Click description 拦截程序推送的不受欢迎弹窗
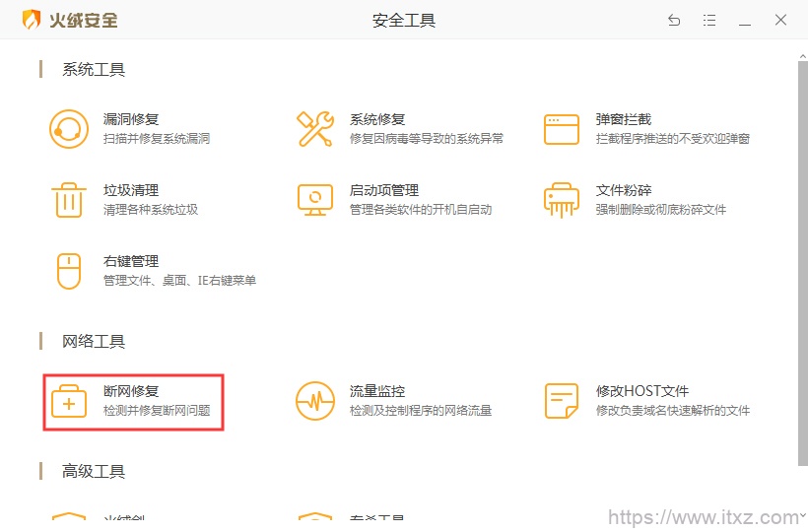 (x=672, y=139)
